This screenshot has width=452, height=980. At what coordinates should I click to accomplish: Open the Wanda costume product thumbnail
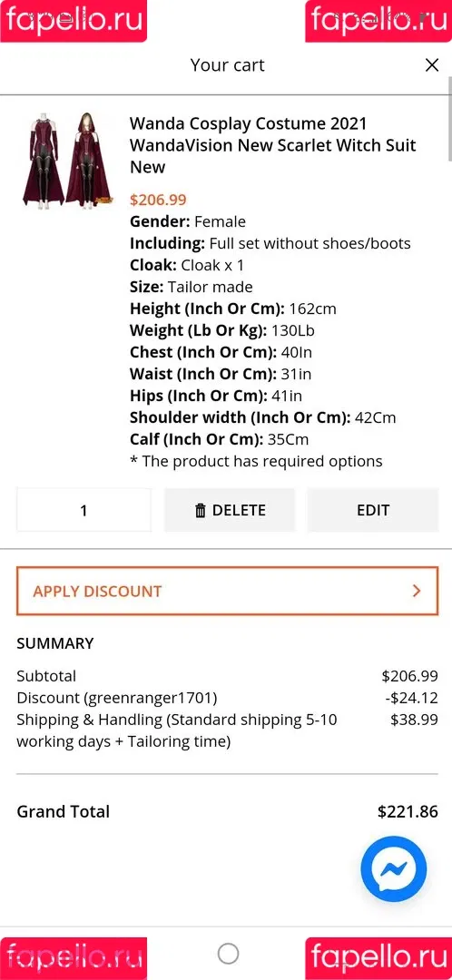click(x=67, y=160)
